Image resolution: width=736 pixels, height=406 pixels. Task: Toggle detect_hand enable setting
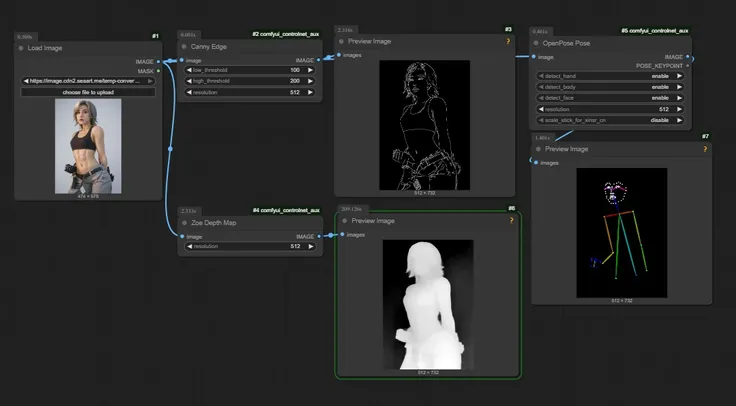pos(610,76)
